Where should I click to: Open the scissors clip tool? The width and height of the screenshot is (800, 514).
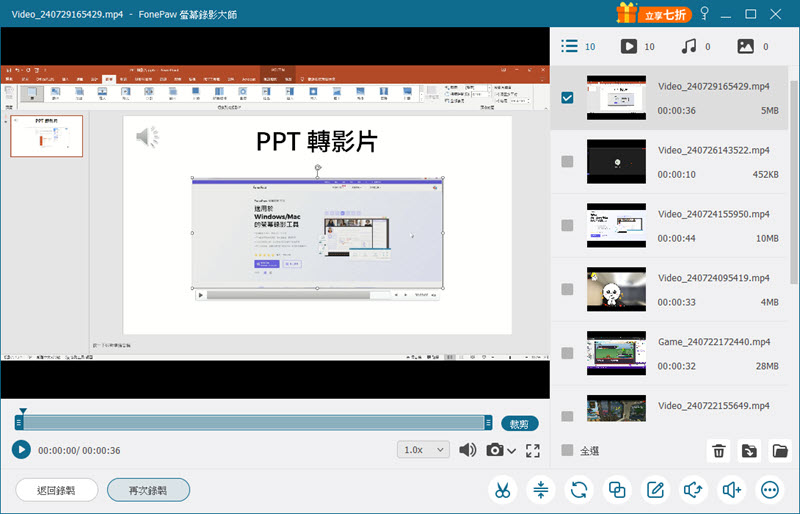pyautogui.click(x=503, y=490)
